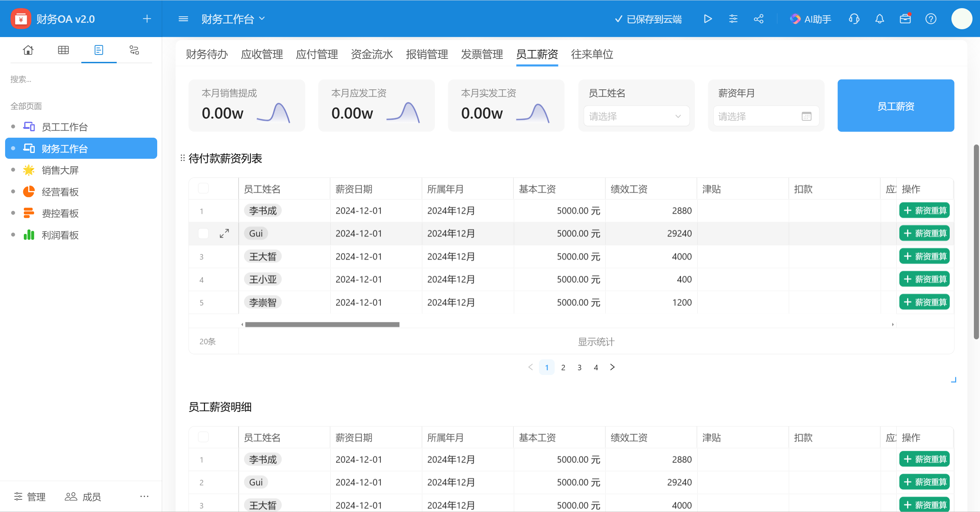Click the right arrow of table horizontal scrollbar

pos(893,324)
